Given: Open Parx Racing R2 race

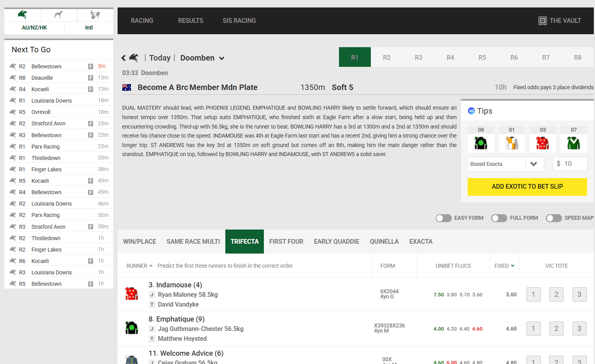Looking at the screenshot, I should 59,215.
